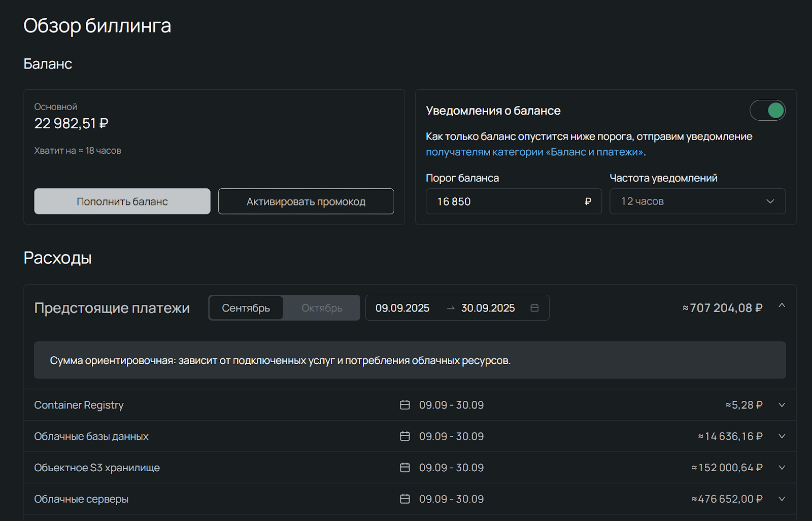Expand Облачные серверы cost details

pyautogui.click(x=782, y=499)
